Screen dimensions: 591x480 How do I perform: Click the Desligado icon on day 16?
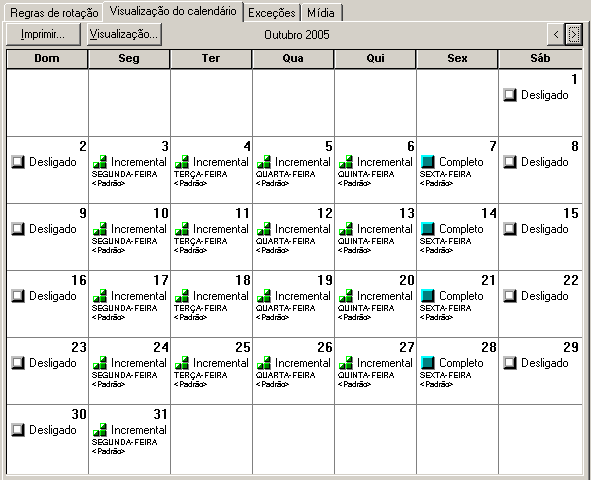(18, 296)
